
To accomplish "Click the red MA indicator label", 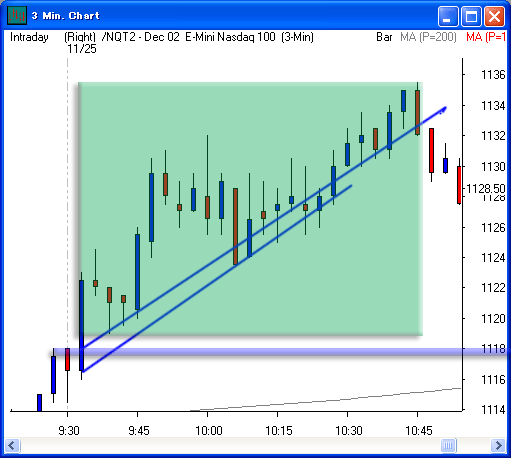I will (x=486, y=37).
